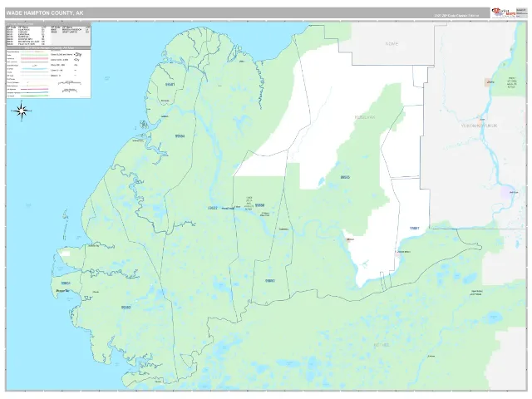Select ZIP code label 99657
This screenshot has height=399, width=532.
[414, 228]
